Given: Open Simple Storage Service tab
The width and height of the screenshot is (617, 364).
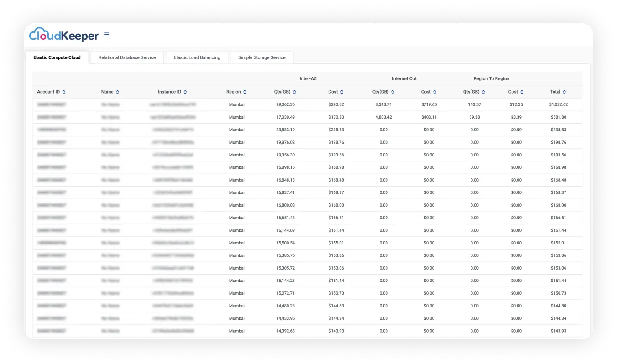Looking at the screenshot, I should 262,57.
